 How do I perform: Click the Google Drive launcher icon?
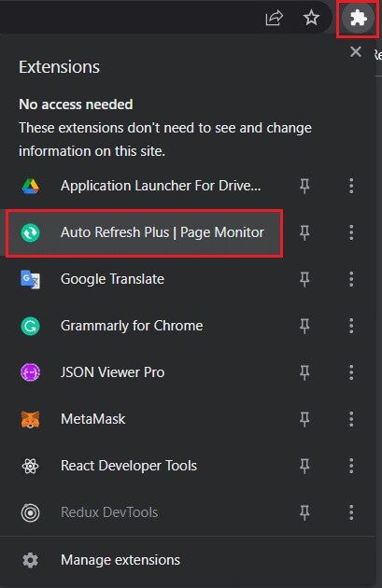tap(31, 186)
